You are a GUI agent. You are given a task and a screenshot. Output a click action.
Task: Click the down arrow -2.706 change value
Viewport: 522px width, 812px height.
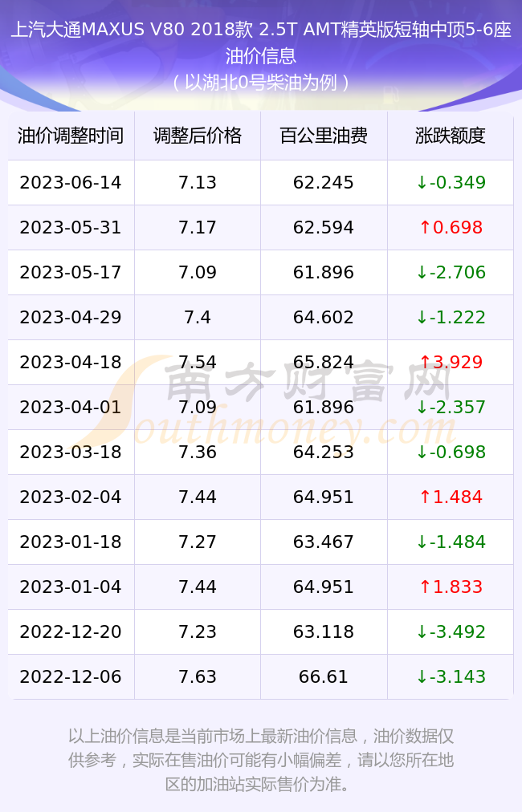[x=451, y=272]
